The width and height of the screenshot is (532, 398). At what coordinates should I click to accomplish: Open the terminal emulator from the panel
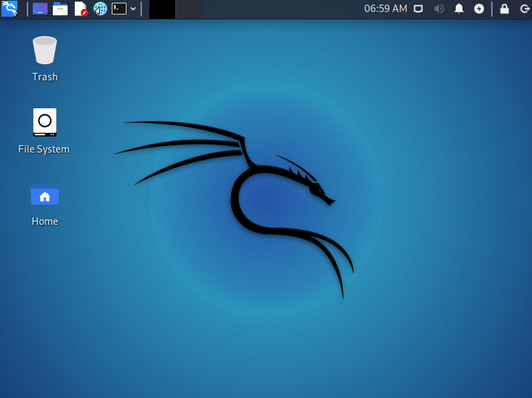pos(119,9)
